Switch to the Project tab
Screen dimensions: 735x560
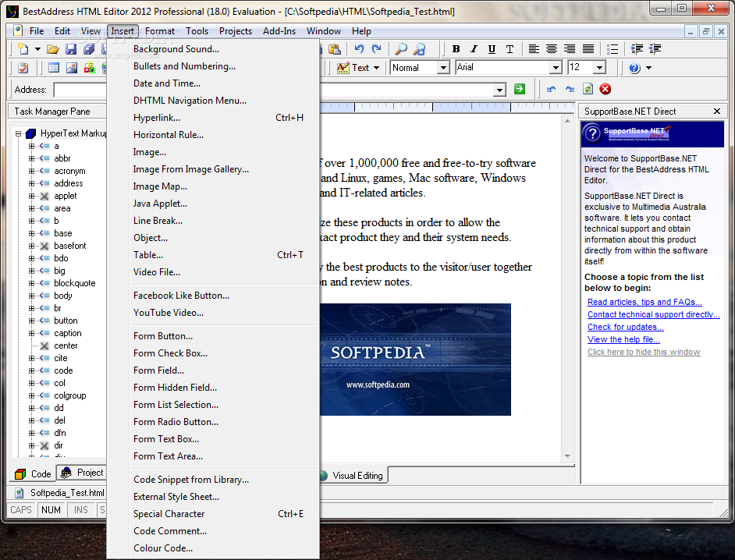[x=82, y=473]
